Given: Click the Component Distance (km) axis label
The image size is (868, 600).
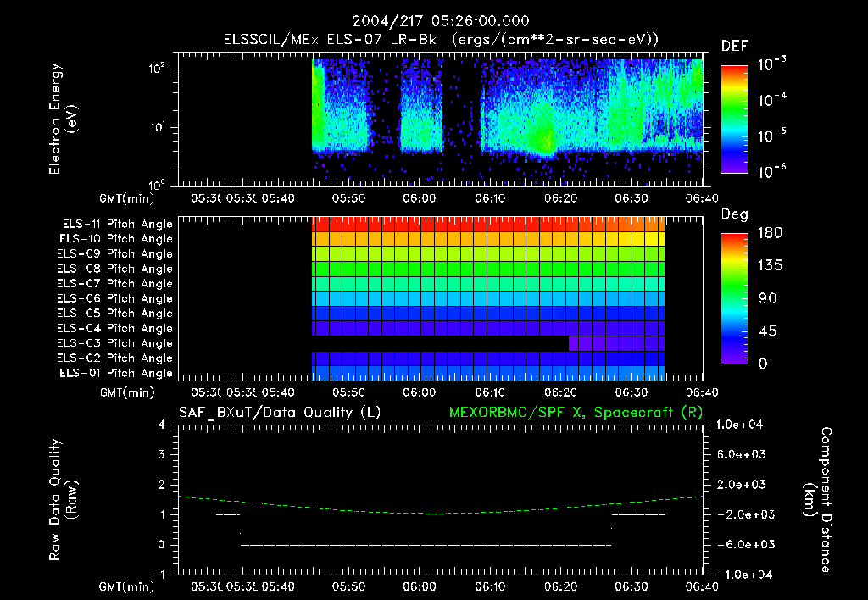Looking at the screenshot, I should point(818,500).
